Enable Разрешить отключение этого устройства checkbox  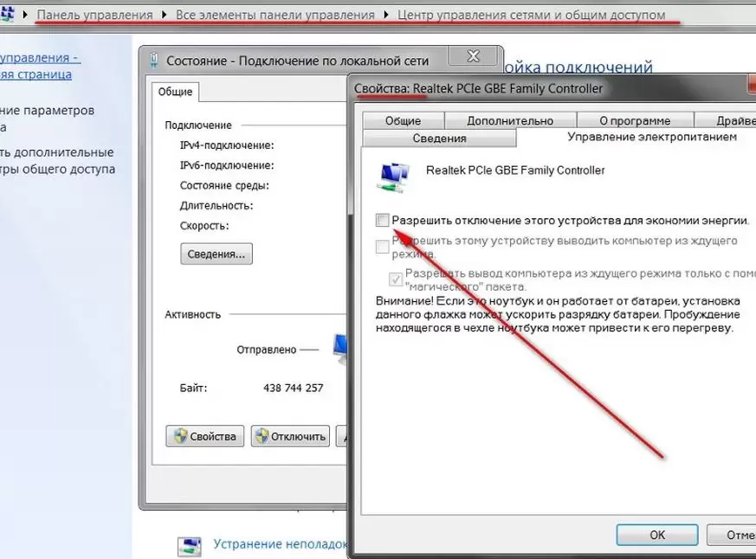pos(383,221)
